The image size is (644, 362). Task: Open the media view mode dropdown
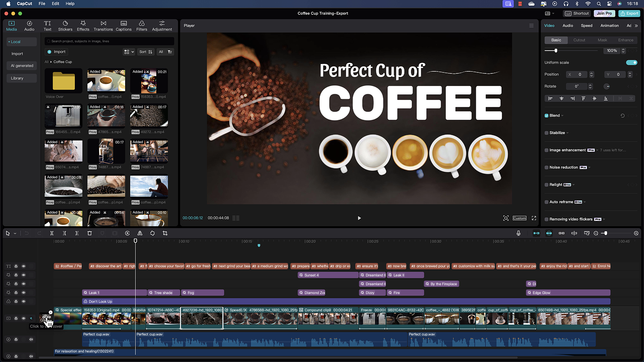[129, 52]
